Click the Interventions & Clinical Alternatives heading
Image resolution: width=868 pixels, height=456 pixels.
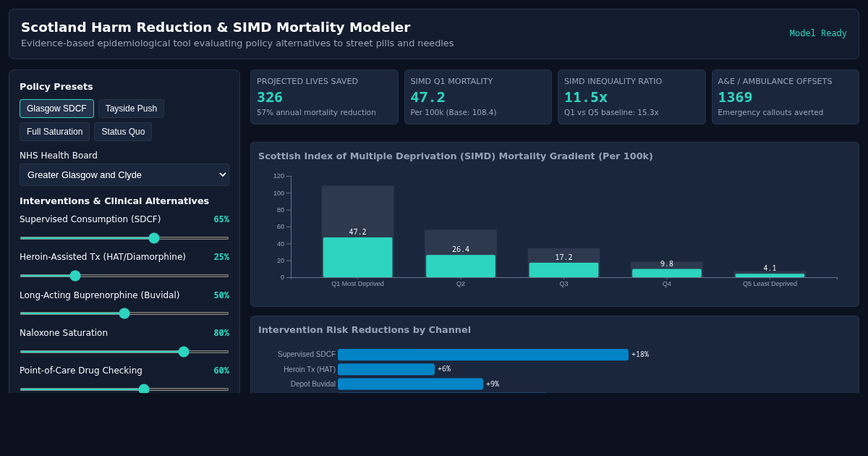tap(114, 201)
